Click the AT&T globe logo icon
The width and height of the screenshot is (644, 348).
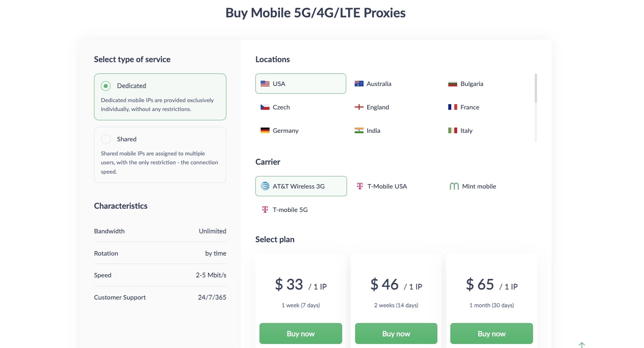265,186
